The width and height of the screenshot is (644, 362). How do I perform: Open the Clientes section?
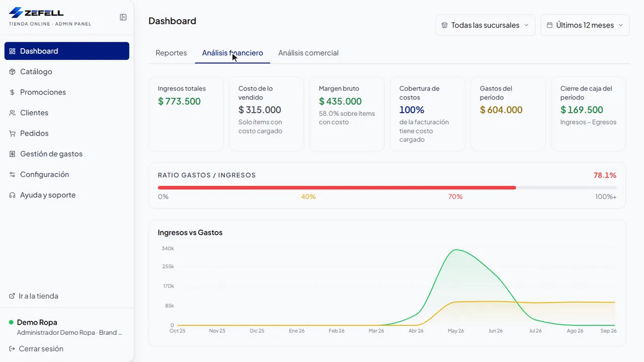pos(67,113)
